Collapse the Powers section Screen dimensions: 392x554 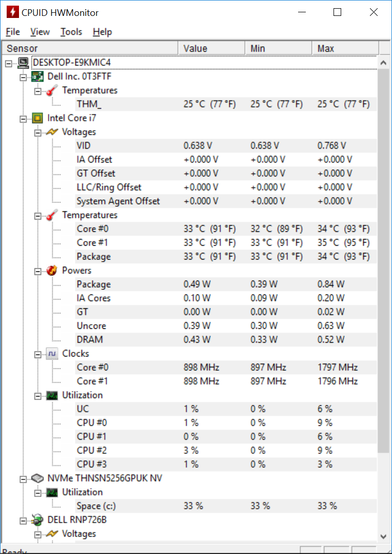coord(38,271)
